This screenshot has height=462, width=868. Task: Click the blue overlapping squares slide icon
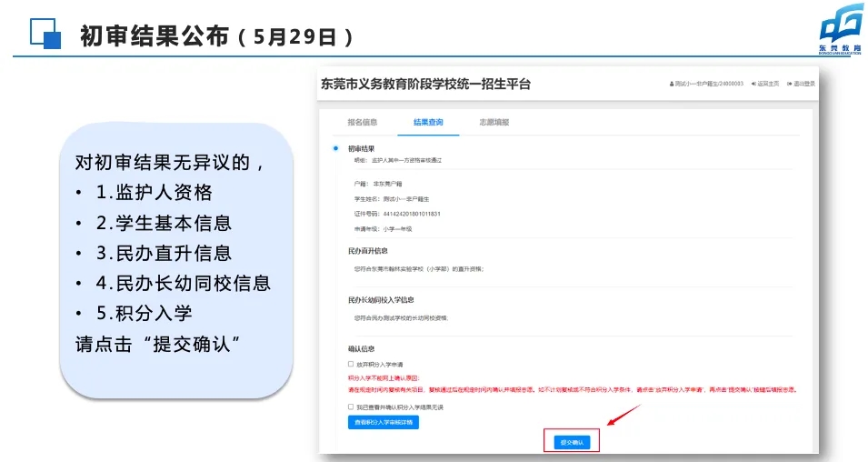[45, 34]
